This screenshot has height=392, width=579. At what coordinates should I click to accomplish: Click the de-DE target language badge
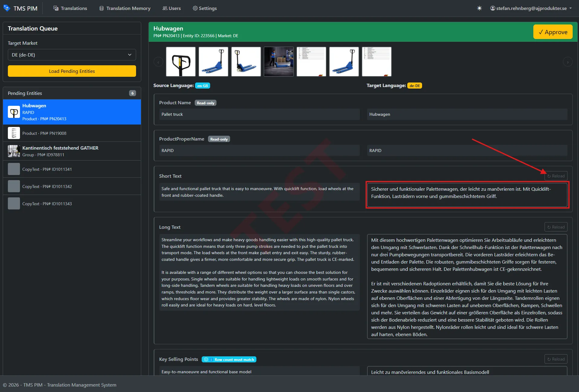(415, 86)
